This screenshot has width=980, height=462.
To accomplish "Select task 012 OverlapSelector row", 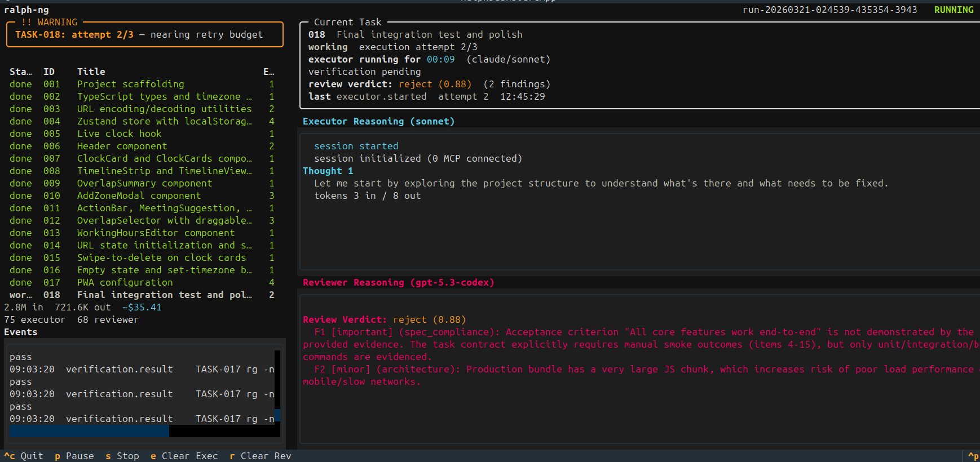I will [142, 220].
